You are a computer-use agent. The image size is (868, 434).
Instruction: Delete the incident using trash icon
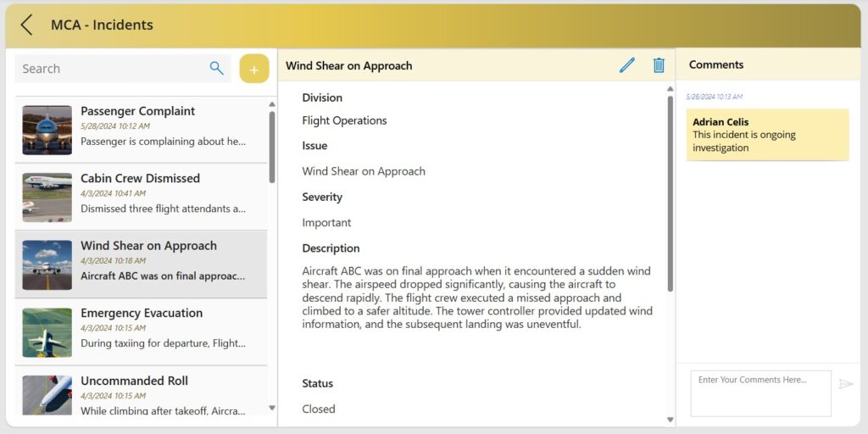pyautogui.click(x=659, y=65)
